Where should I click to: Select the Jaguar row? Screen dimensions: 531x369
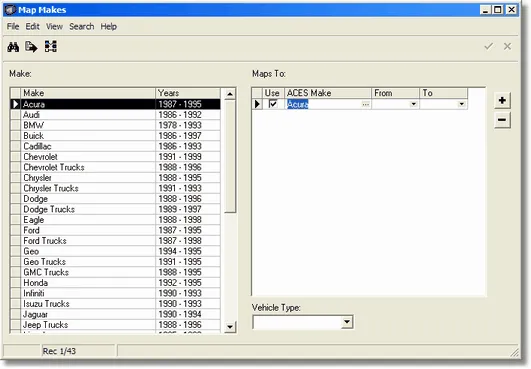pos(115,314)
